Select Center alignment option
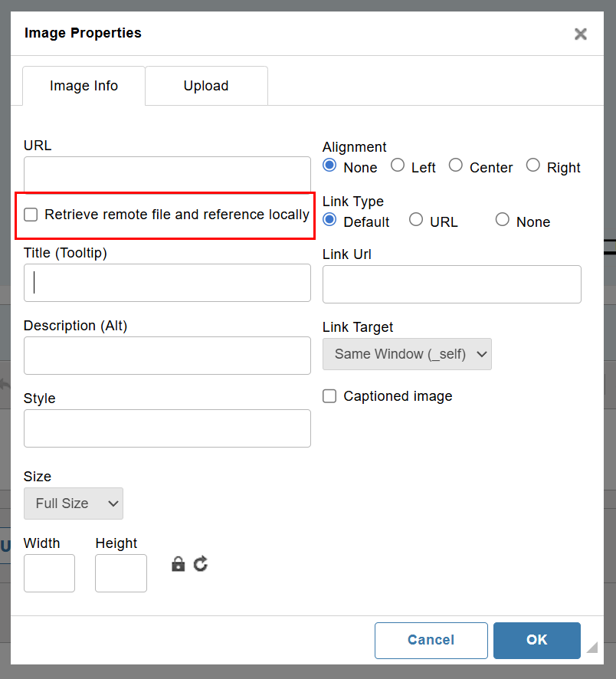The width and height of the screenshot is (616, 679). [x=455, y=165]
